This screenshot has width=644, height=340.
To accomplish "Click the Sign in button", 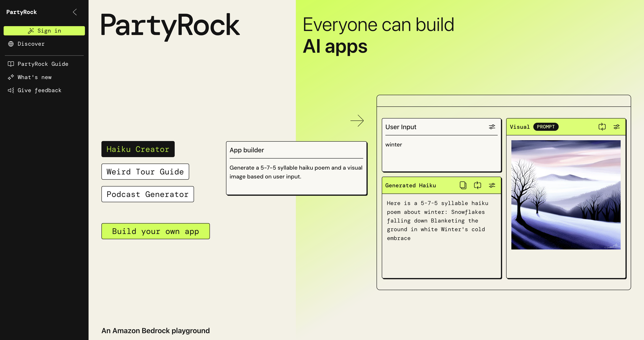I will coord(44,31).
